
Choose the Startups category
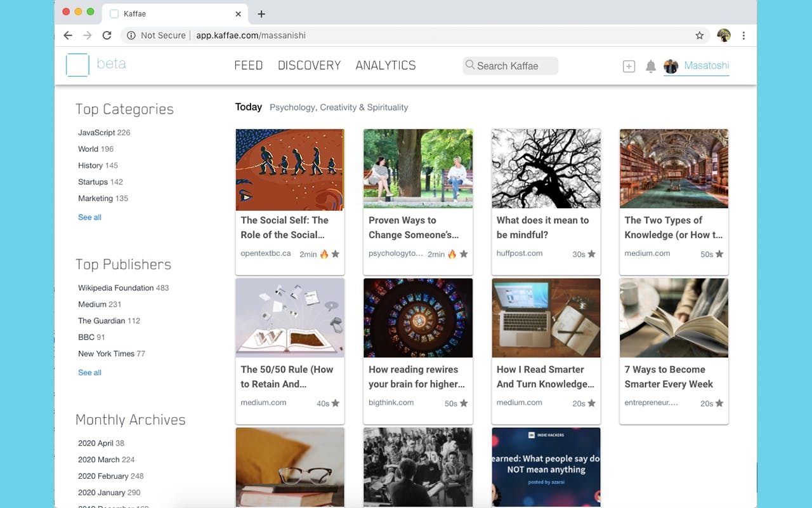click(100, 182)
